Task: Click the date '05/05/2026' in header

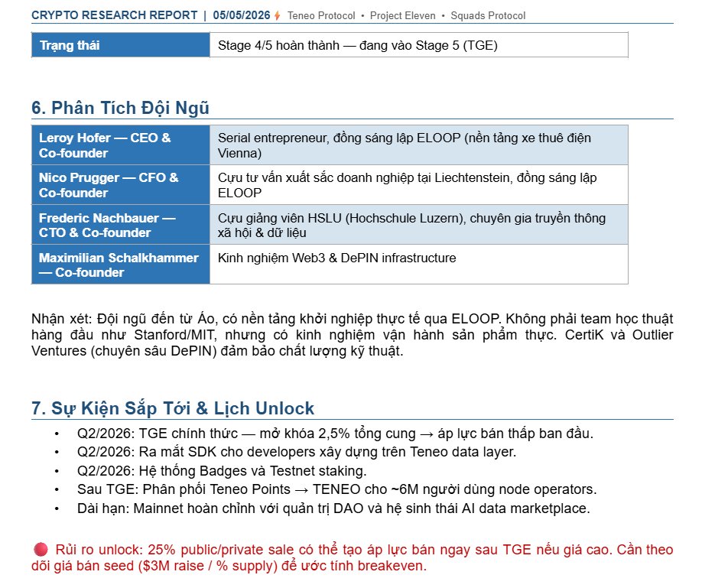Action: click(242, 15)
